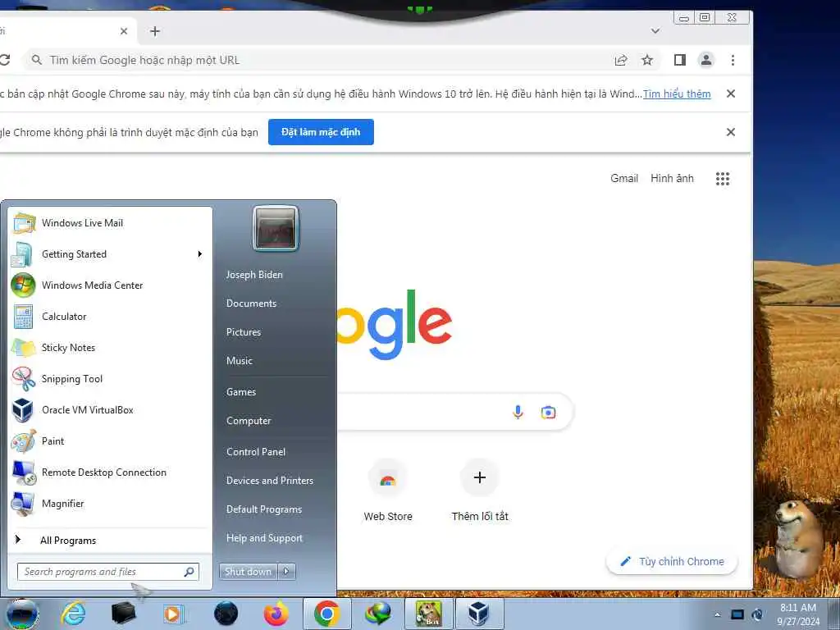Open Internet Explorer from the taskbar
840x630 pixels.
(x=73, y=614)
